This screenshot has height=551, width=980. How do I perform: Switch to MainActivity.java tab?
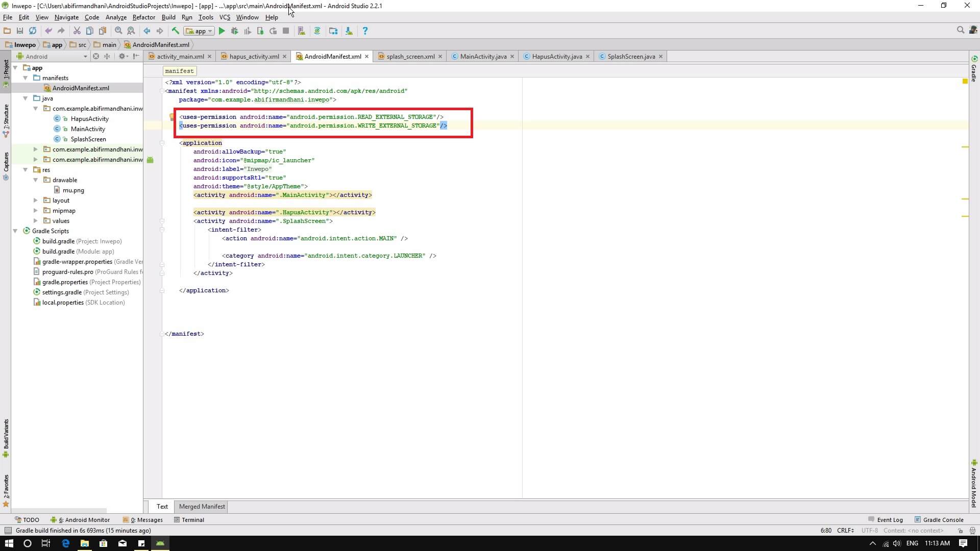(x=483, y=57)
